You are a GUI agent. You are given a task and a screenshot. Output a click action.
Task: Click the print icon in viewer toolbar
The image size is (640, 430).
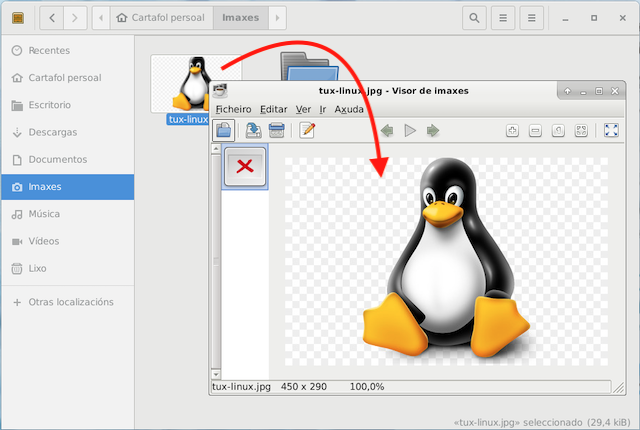(x=277, y=130)
